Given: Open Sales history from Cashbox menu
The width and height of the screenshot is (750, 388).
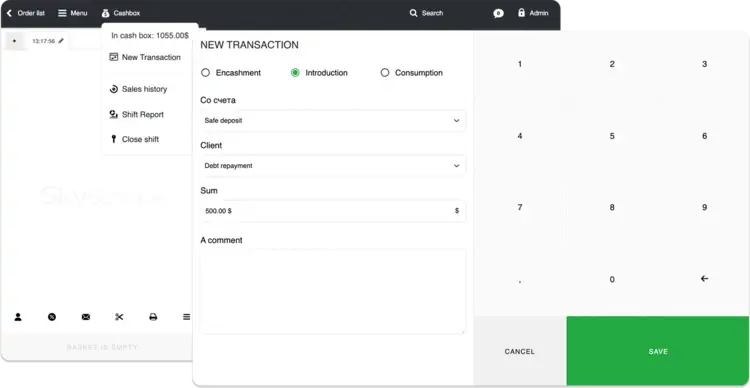Looking at the screenshot, I should click(x=138, y=89).
